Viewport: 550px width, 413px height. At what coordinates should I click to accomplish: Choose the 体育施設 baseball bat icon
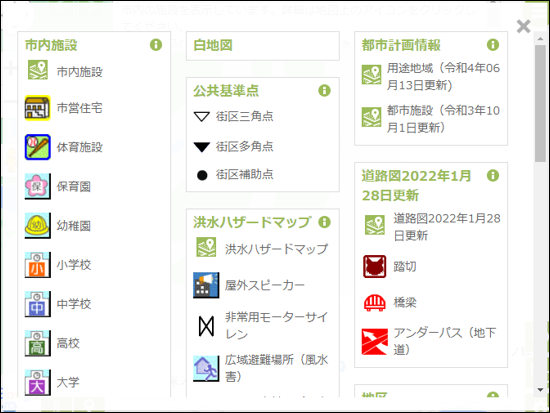pyautogui.click(x=38, y=147)
